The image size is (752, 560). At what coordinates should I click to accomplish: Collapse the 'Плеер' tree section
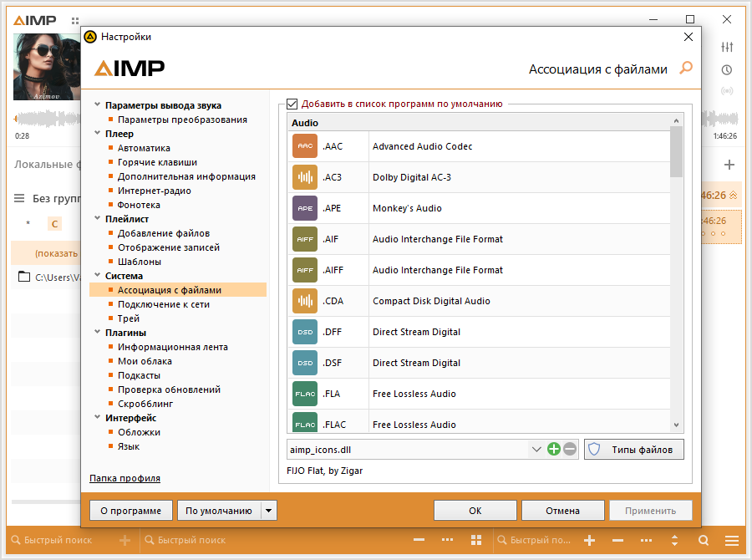pos(98,133)
